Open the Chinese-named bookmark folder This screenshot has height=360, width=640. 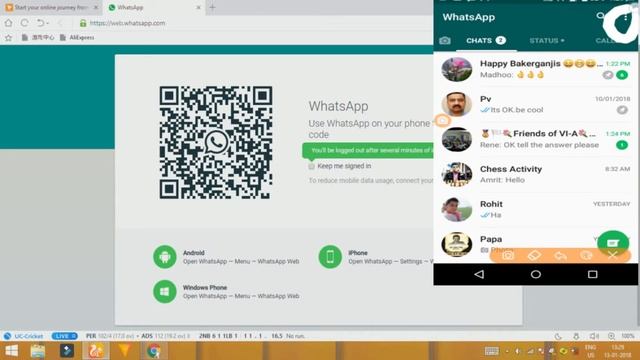[38, 38]
